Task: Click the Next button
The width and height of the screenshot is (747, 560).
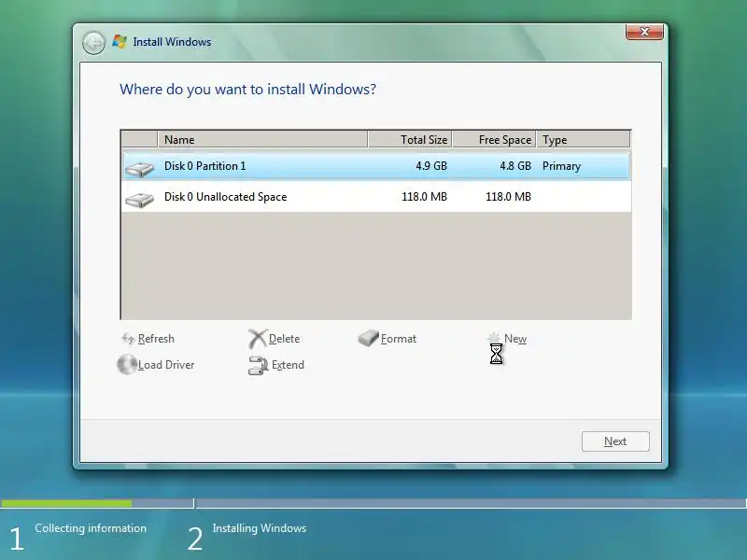Action: click(x=615, y=441)
